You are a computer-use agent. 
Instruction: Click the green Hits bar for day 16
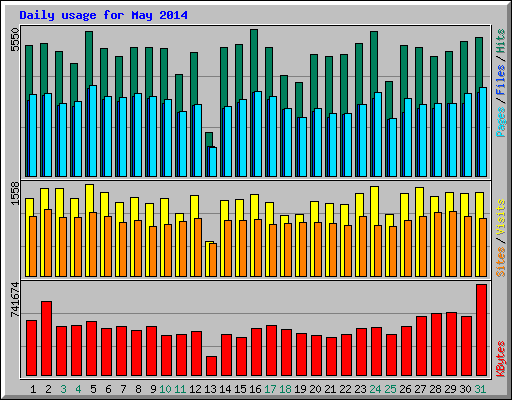[x=254, y=60]
